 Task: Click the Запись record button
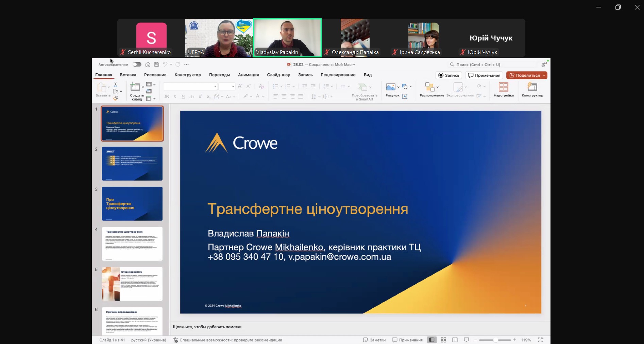click(x=448, y=75)
